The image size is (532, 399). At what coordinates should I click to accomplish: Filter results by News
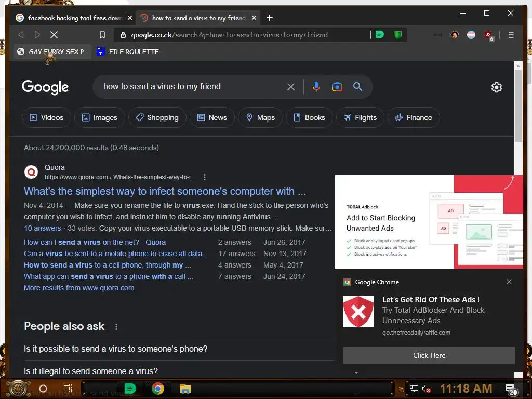point(212,117)
